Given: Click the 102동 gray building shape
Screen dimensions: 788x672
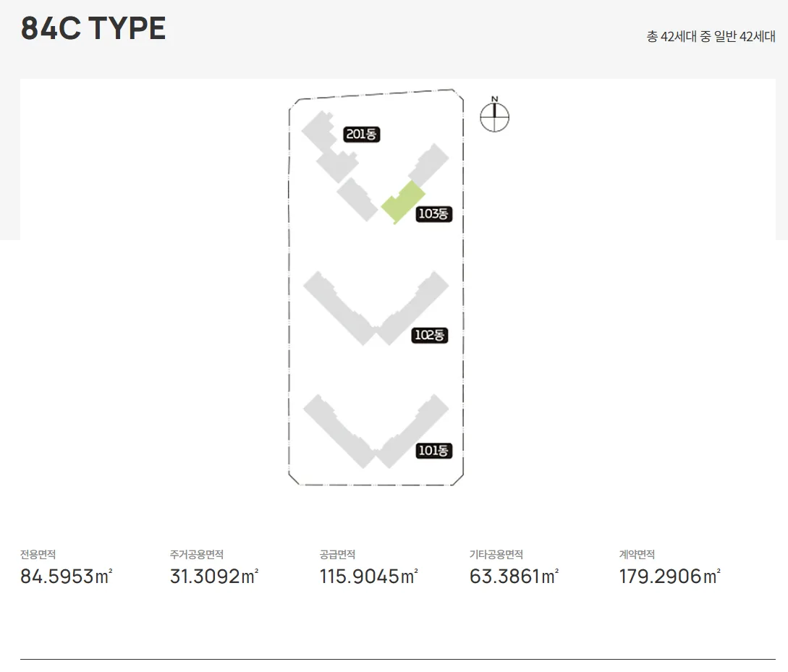Looking at the screenshot, I should pyautogui.click(x=376, y=308).
